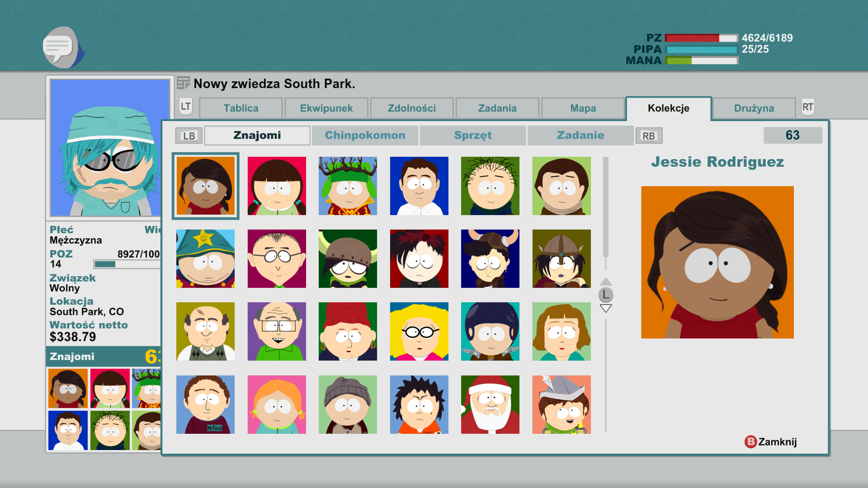Viewport: 868px width, 488px height.
Task: Open the Mapa tab
Action: click(583, 108)
